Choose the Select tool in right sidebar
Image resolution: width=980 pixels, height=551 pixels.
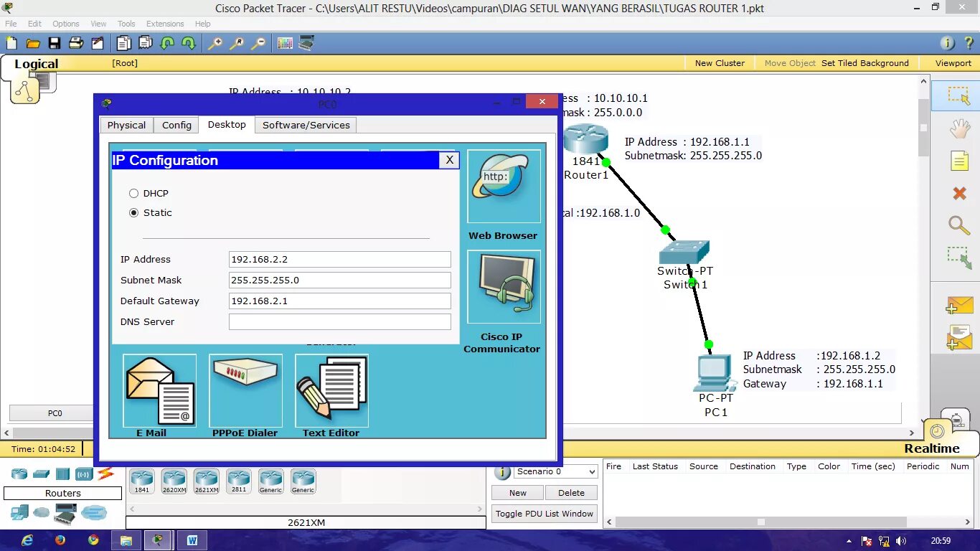point(959,95)
